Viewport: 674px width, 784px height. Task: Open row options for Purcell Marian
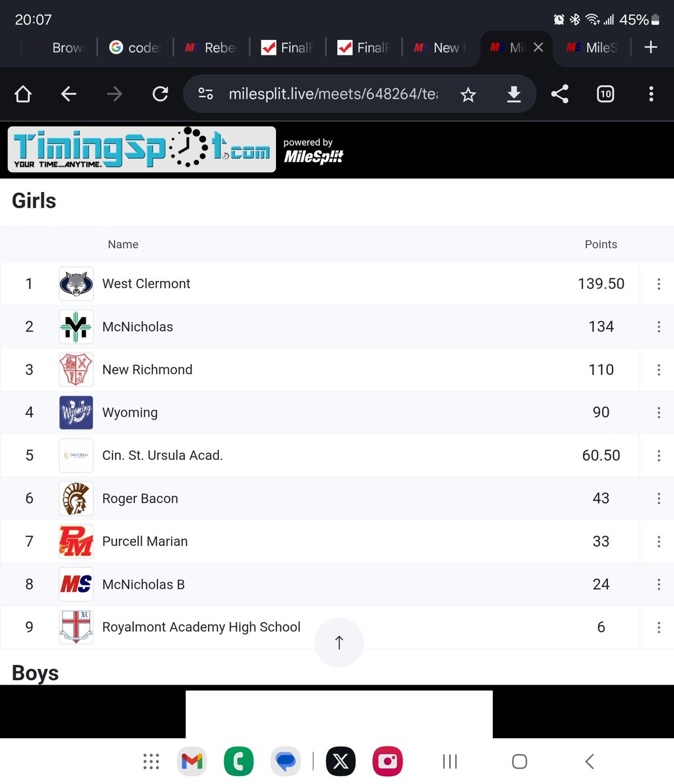coord(658,542)
